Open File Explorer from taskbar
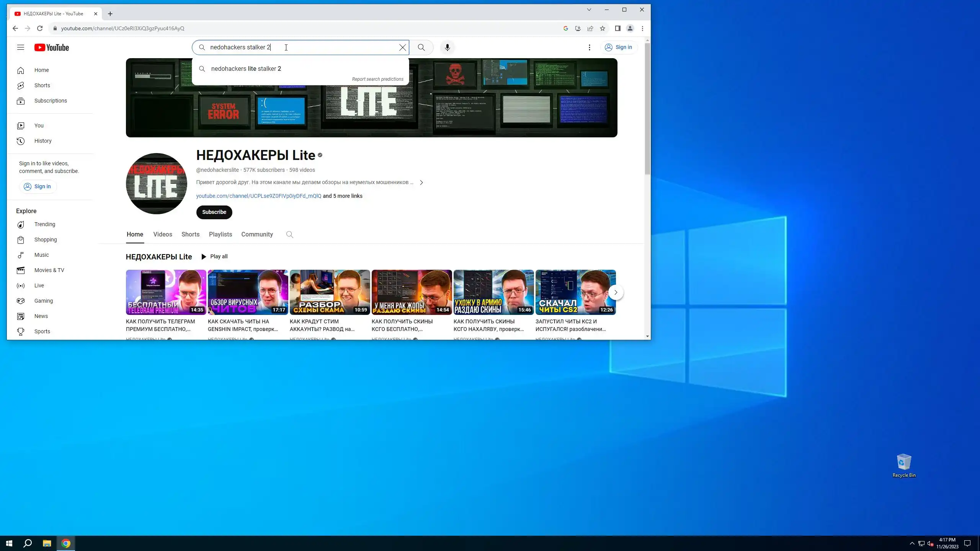The height and width of the screenshot is (551, 980). pos(47,543)
